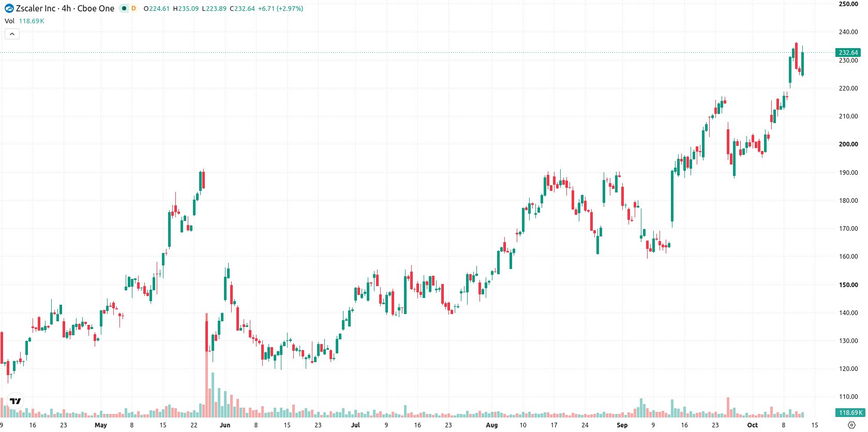Click the Sep label on time axis
Image resolution: width=868 pixels, height=432 pixels.
point(622,425)
